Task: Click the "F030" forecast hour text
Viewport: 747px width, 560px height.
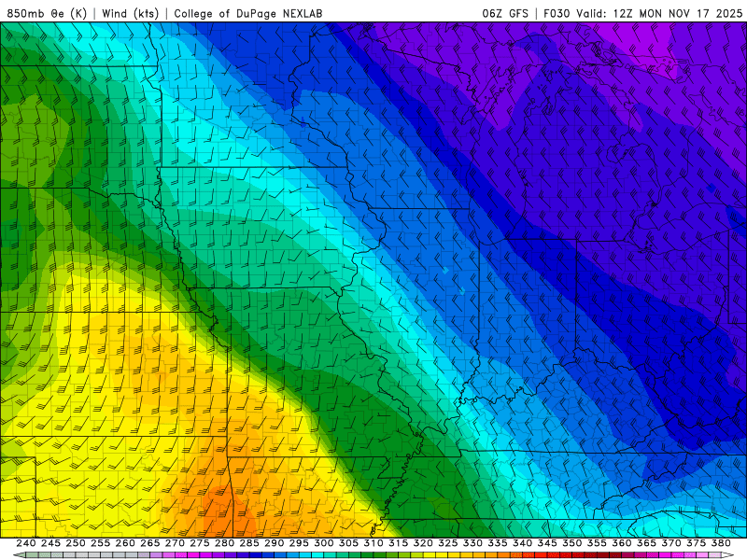Action: (557, 13)
